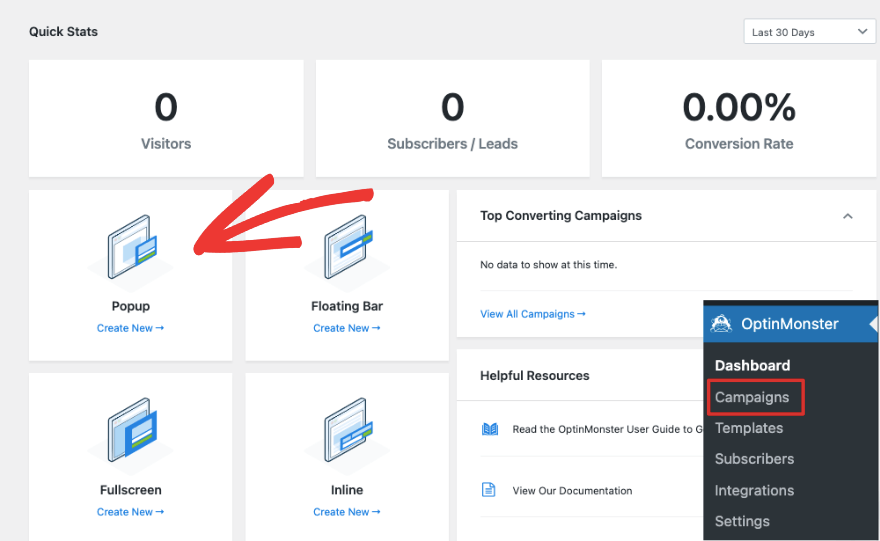Open Dashboard in the OptinMonster menu
Screen dimensions: 880x541
(752, 365)
